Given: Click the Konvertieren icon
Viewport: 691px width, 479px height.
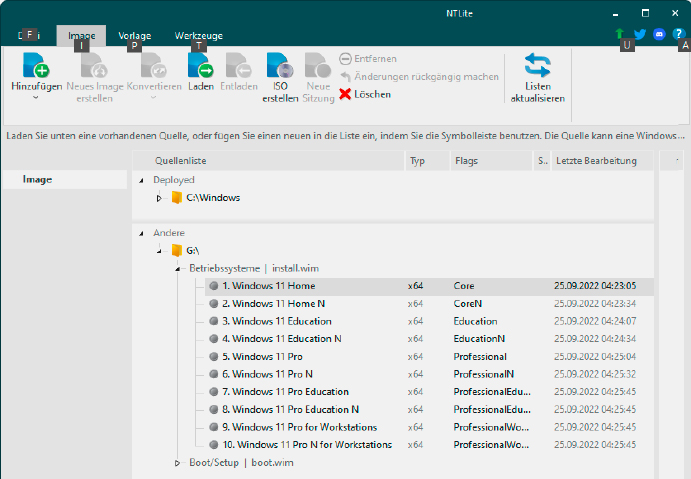Looking at the screenshot, I should (x=154, y=65).
